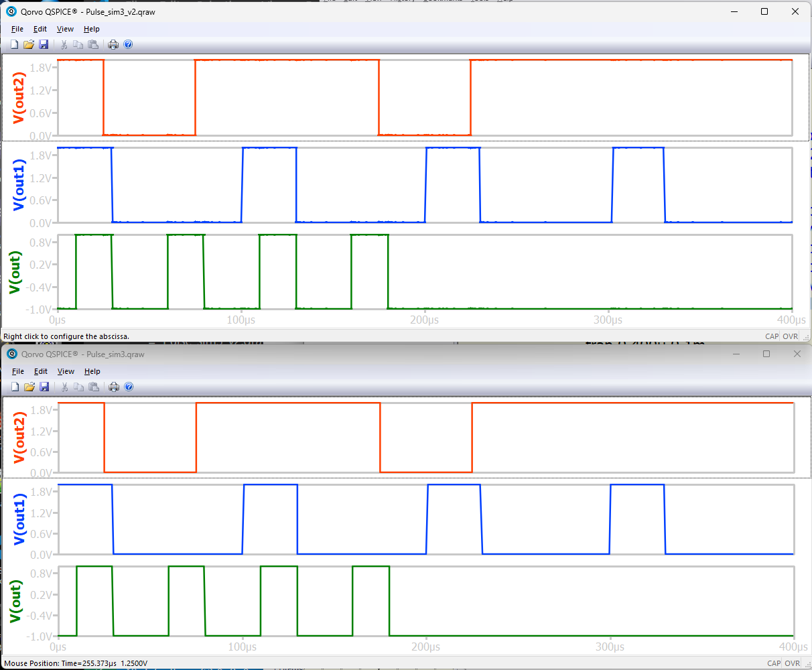
Task: Open the Print dialog via the printer icon
Action: 113,44
